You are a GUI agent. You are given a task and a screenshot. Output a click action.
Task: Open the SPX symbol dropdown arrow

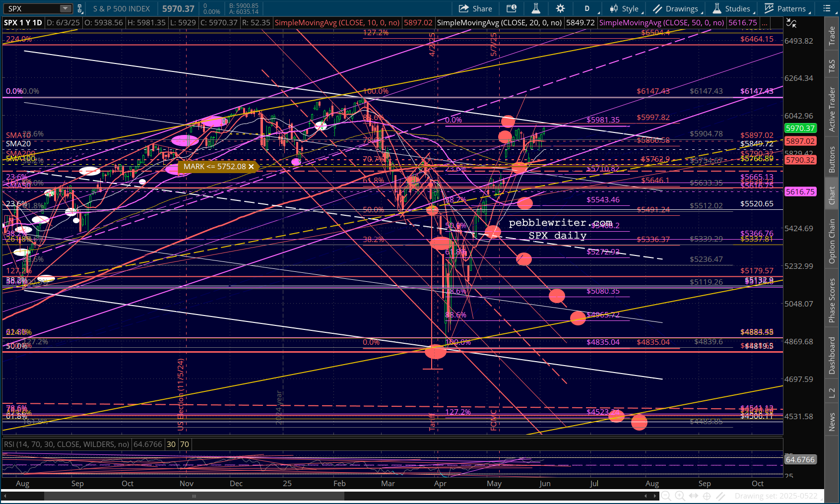(x=65, y=8)
